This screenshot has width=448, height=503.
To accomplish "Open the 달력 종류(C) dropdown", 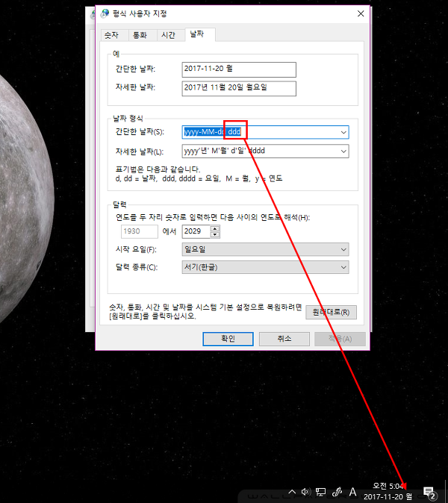I will (x=265, y=267).
